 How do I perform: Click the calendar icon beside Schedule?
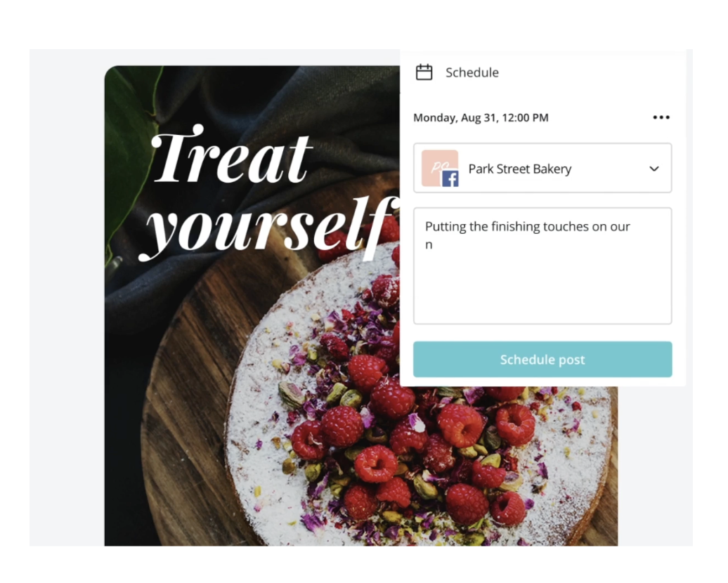pyautogui.click(x=424, y=72)
